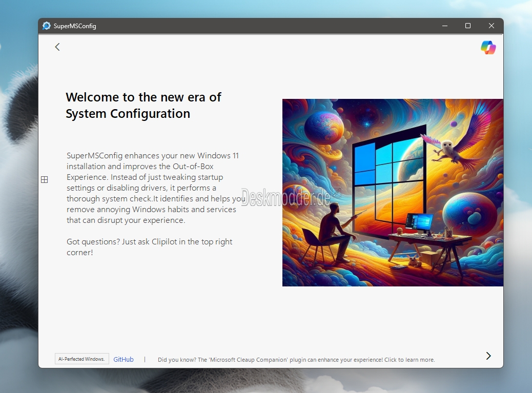Click the 'Got questions? Just ask Clipilot' text

coord(149,247)
